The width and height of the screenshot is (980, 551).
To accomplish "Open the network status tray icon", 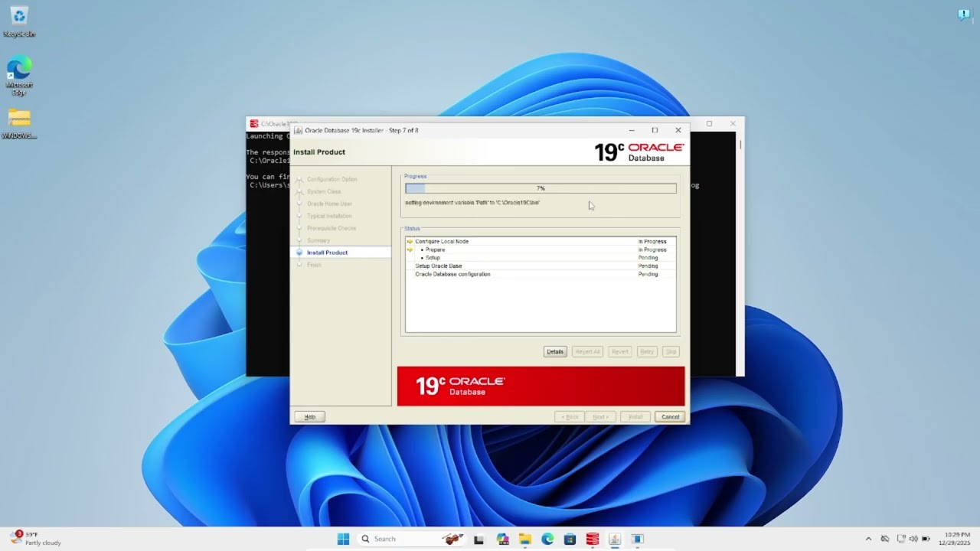I will (x=901, y=539).
